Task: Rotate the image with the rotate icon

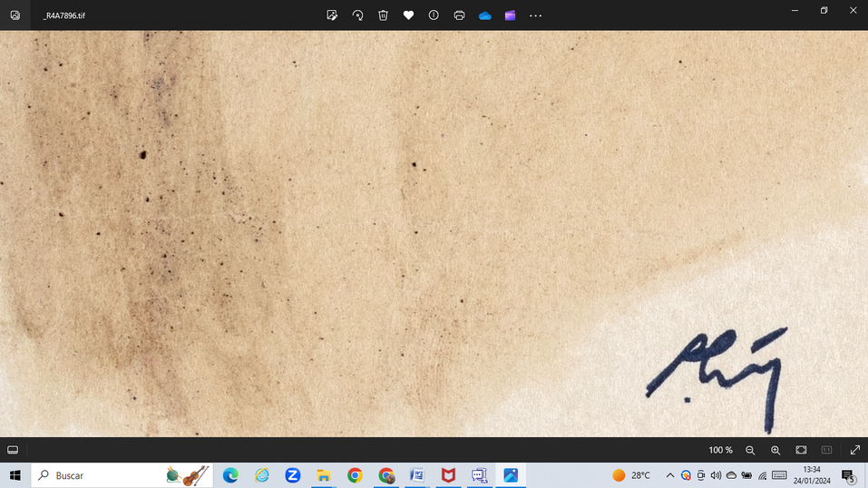Action: pyautogui.click(x=357, y=15)
